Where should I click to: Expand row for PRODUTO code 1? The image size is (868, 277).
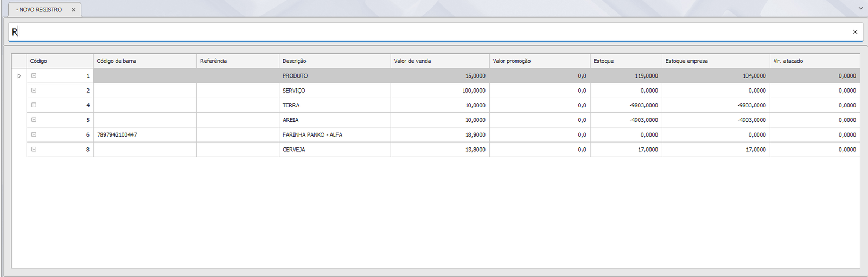(34, 76)
